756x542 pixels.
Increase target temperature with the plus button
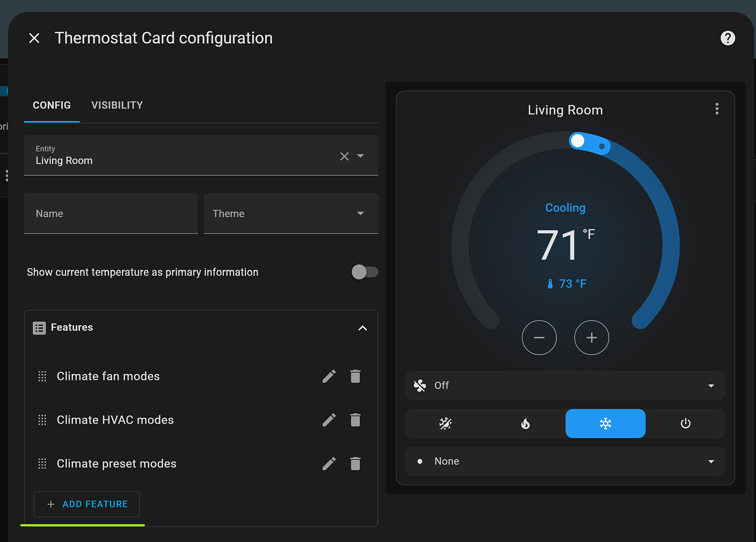[x=592, y=338]
